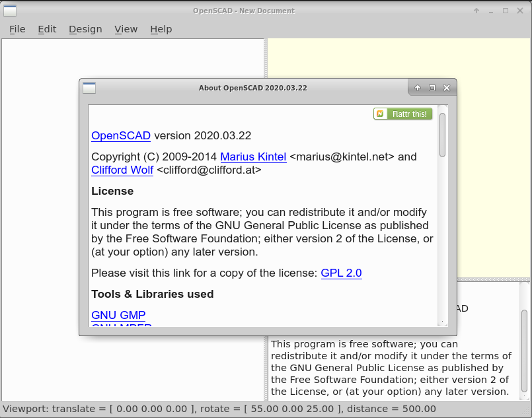Click the console license text paragraph

[x=391, y=368]
